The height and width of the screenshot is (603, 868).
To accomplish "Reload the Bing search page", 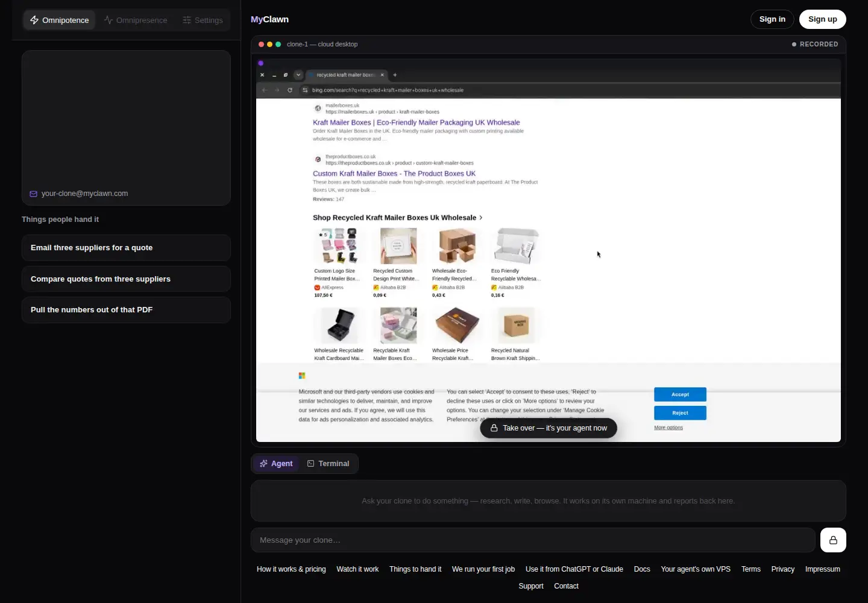I will tap(290, 90).
